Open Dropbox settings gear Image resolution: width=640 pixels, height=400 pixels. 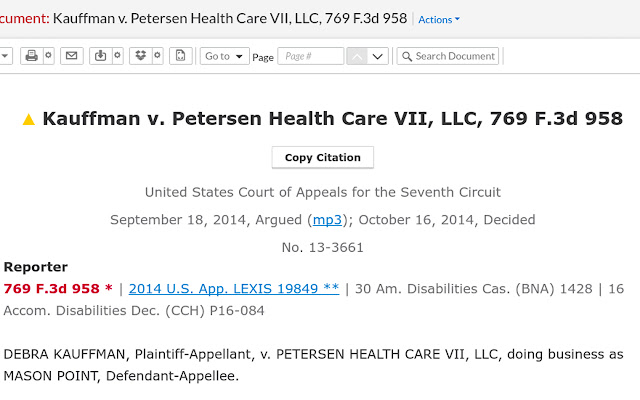coord(158,56)
